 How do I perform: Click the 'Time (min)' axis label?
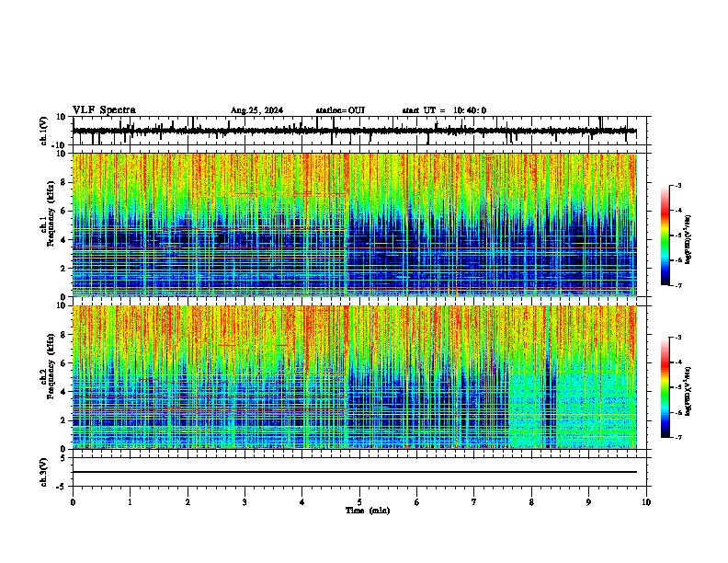(368, 511)
